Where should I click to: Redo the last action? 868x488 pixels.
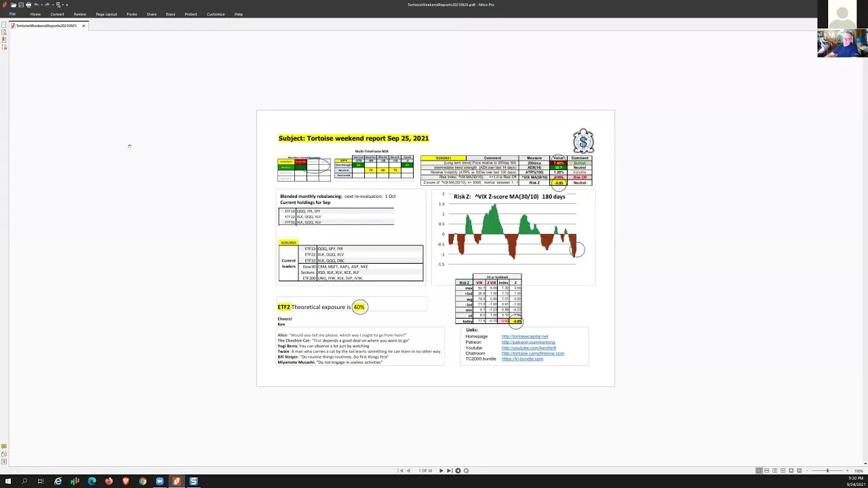(x=47, y=5)
